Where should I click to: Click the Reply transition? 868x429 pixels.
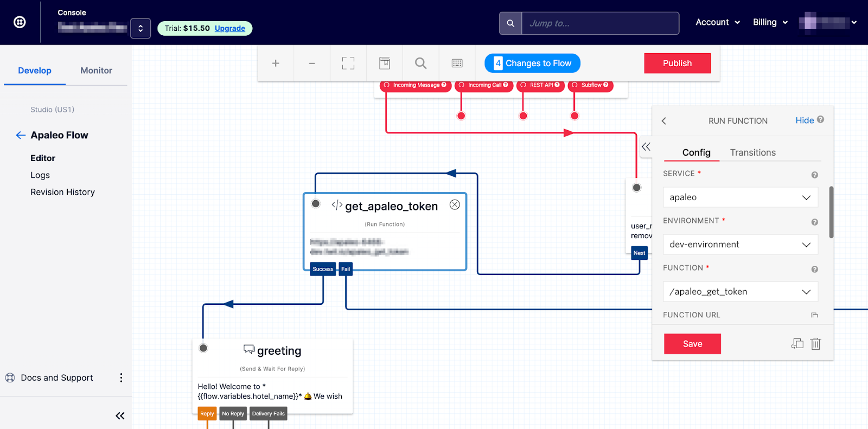207,413
